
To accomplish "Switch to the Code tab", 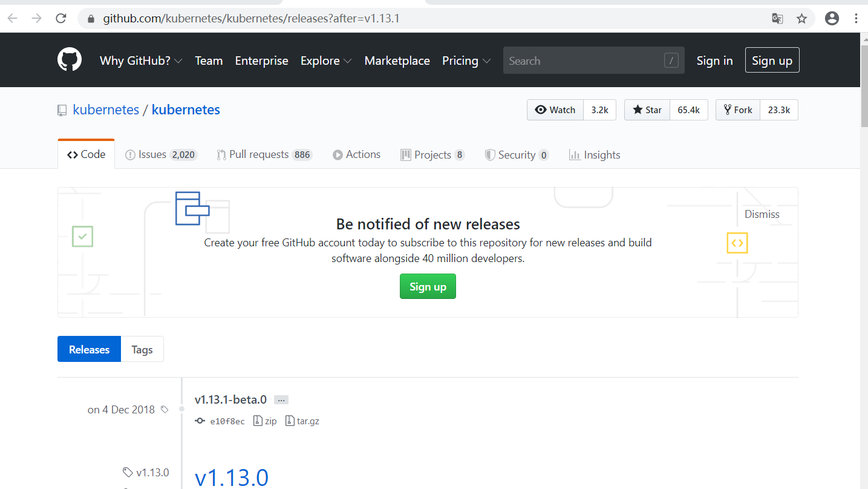I will (86, 154).
